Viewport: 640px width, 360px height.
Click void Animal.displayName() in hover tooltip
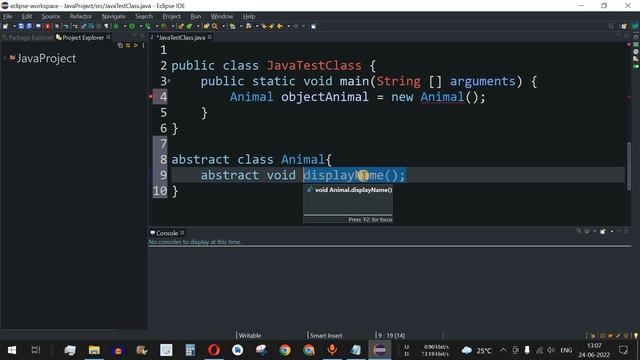pos(353,190)
